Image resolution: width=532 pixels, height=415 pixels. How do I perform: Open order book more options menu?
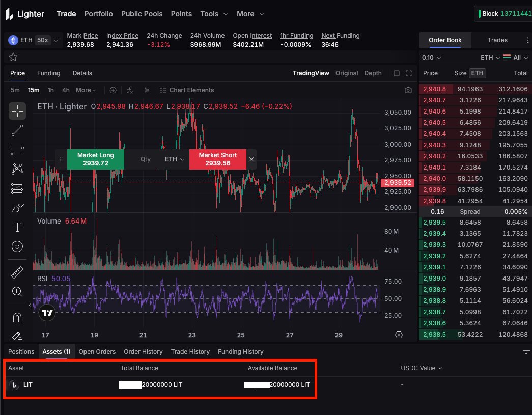[x=527, y=40]
